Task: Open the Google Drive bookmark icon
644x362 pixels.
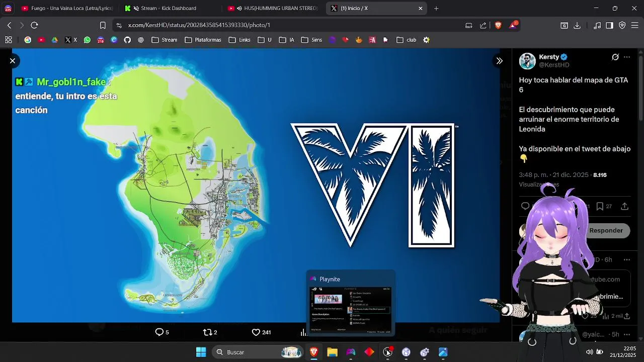Action: 54,40
